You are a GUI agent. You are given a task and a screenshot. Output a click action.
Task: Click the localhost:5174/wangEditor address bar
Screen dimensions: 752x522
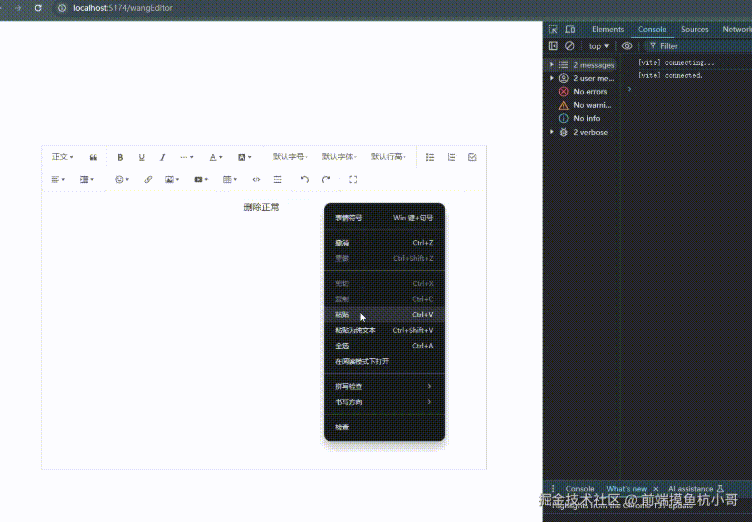coord(123,8)
